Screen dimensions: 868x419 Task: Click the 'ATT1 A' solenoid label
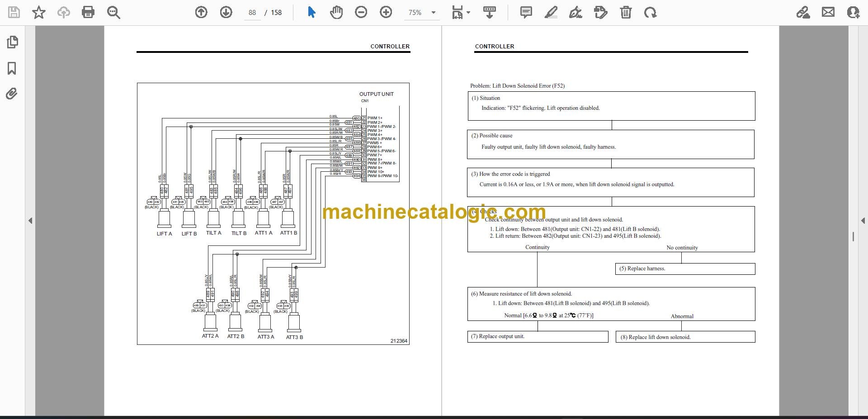coord(264,233)
